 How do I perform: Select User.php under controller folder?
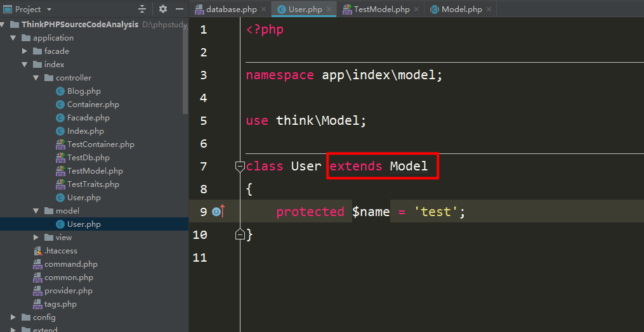pos(84,198)
